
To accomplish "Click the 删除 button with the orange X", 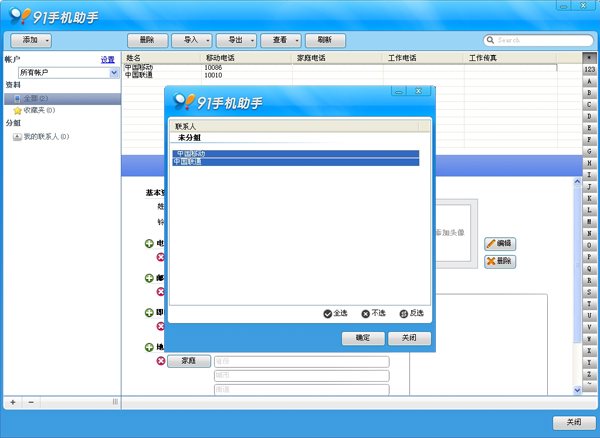I will click(x=500, y=261).
